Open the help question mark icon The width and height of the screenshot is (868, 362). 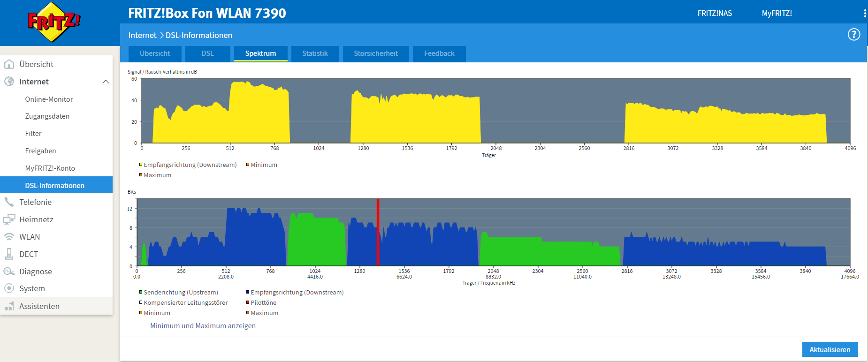(854, 34)
